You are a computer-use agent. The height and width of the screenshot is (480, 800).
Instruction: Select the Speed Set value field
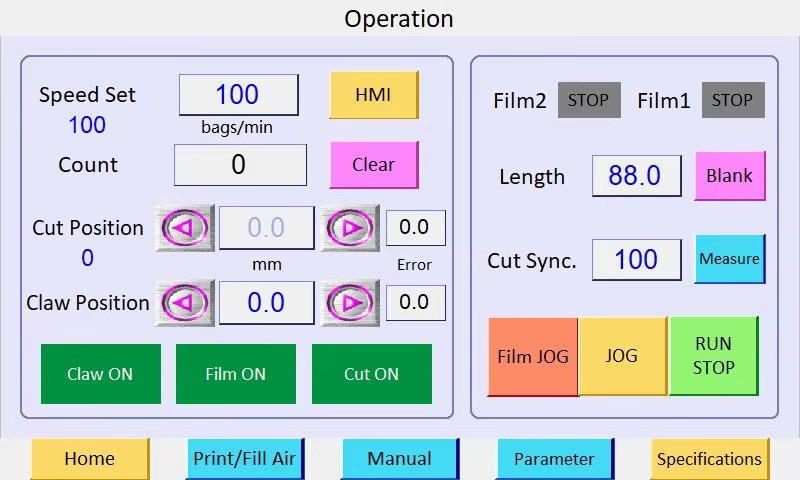coord(238,95)
